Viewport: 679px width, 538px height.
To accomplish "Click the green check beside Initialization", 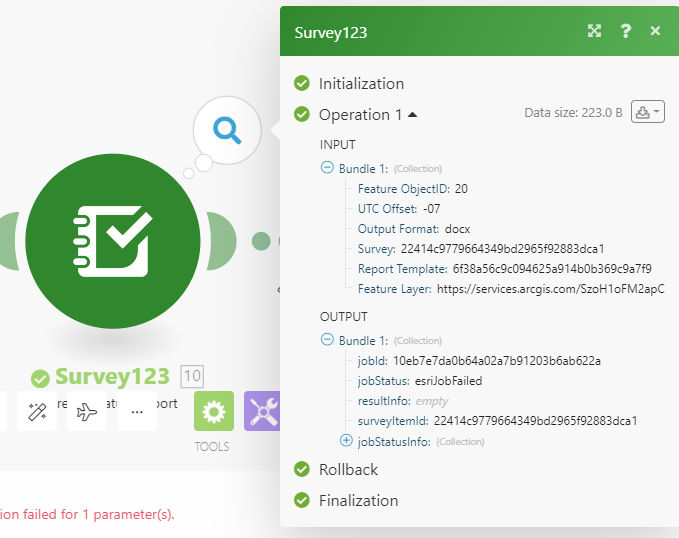I will click(x=302, y=83).
